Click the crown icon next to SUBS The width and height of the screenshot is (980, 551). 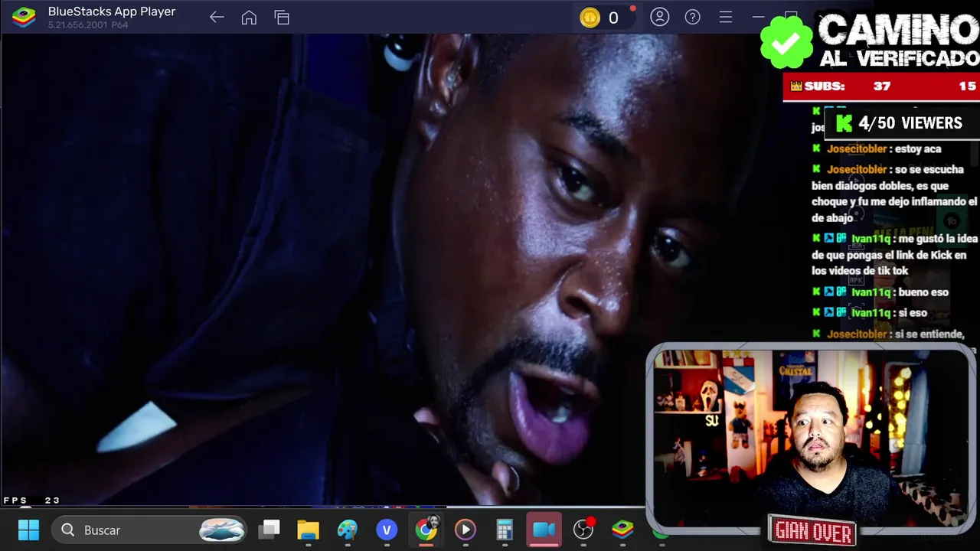click(x=796, y=86)
